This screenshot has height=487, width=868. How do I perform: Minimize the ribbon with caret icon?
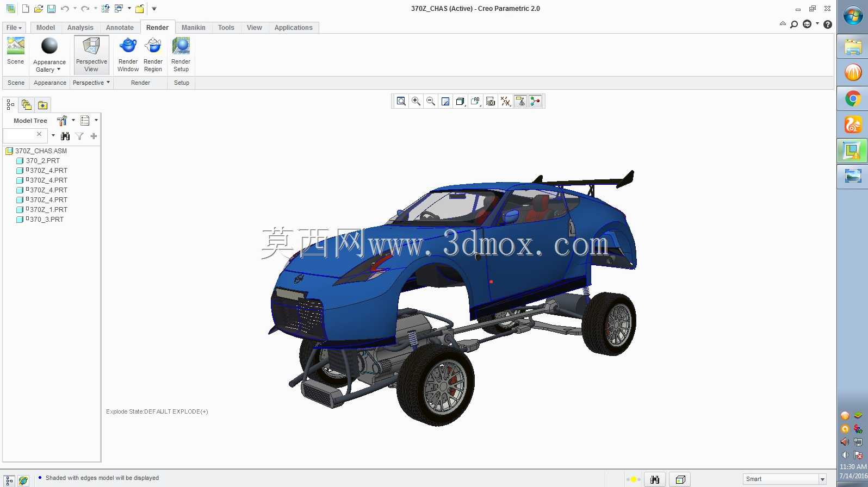pyautogui.click(x=783, y=24)
